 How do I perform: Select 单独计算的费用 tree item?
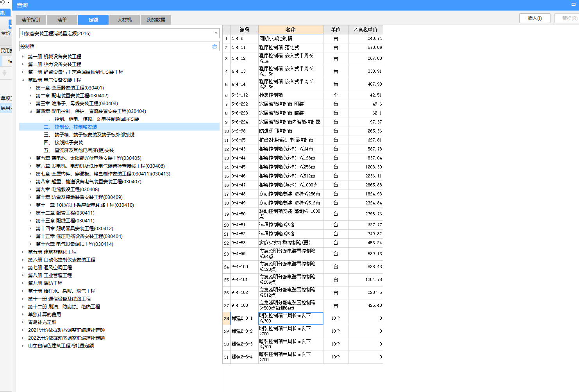[45, 314]
